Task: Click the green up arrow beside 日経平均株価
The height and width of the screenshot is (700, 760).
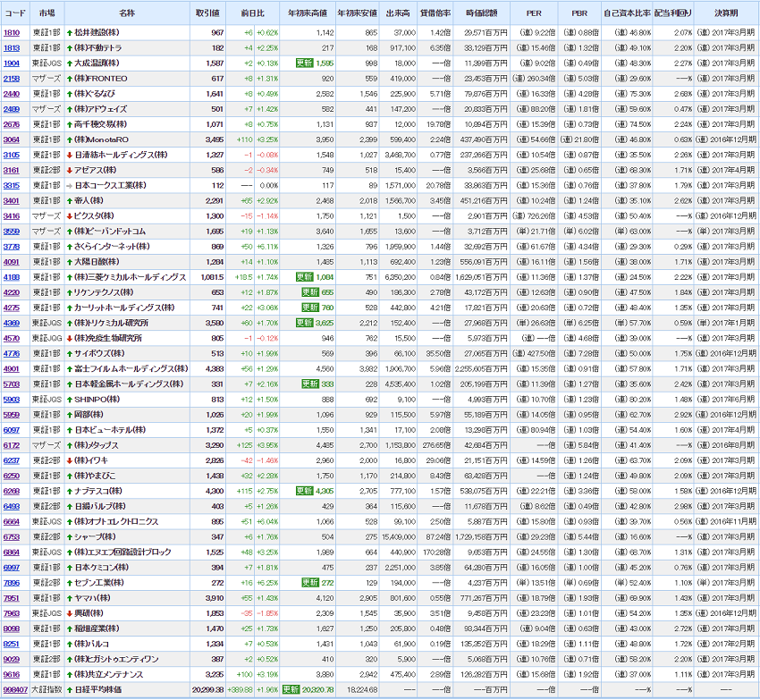Action: [x=70, y=690]
